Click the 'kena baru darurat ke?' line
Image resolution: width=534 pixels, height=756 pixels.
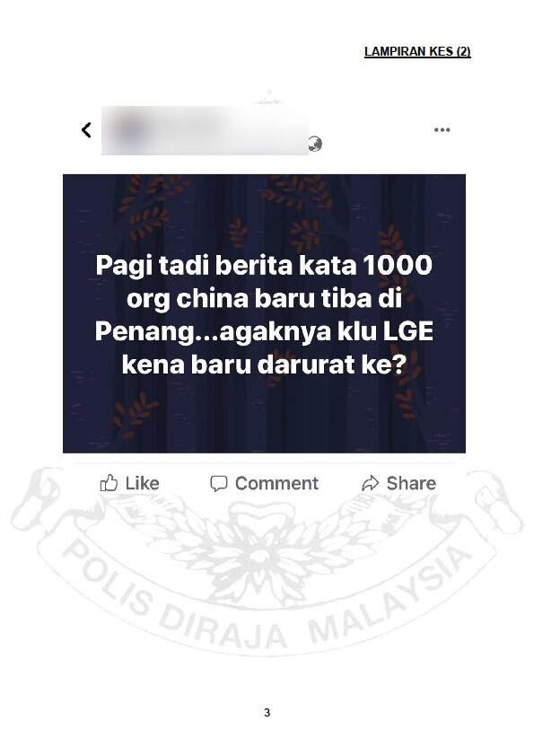pos(264,365)
